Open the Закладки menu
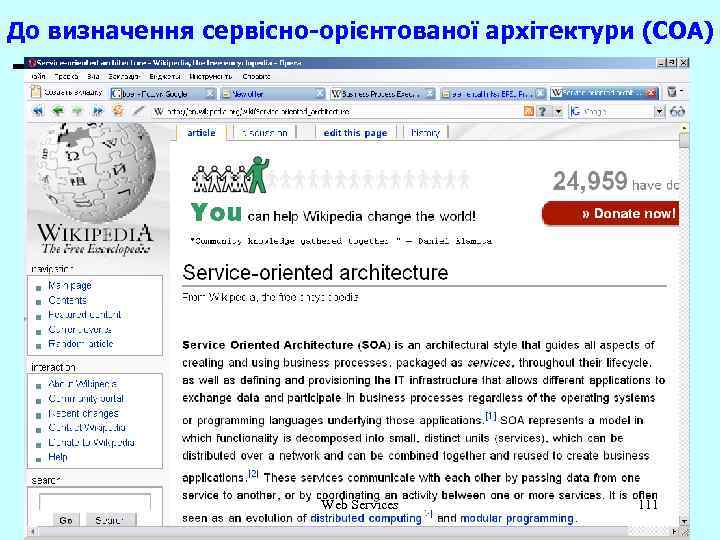 point(124,77)
